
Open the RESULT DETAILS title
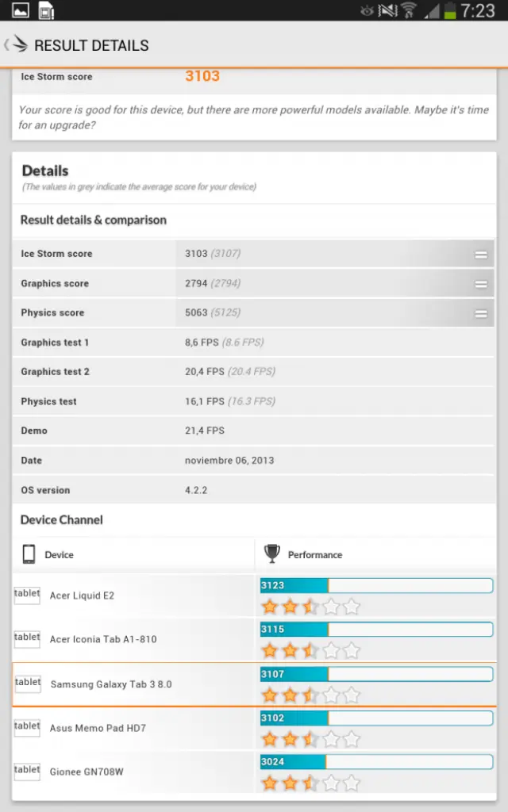pos(91,45)
